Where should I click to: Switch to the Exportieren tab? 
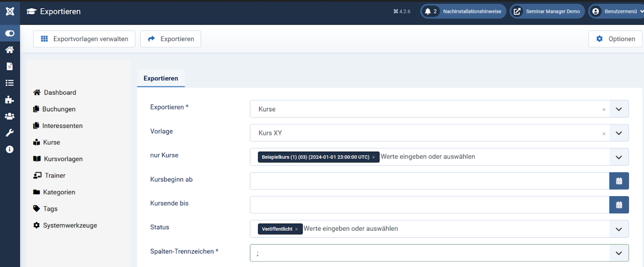161,78
